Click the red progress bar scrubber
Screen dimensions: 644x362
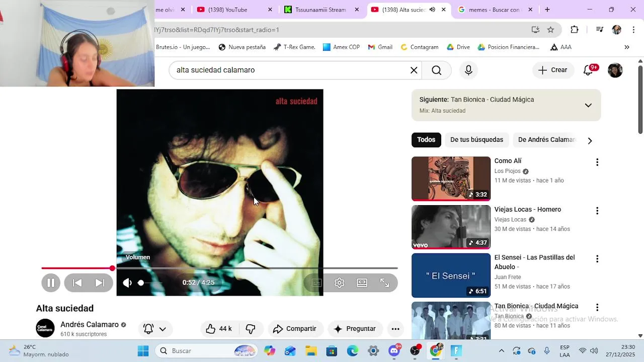112,268
